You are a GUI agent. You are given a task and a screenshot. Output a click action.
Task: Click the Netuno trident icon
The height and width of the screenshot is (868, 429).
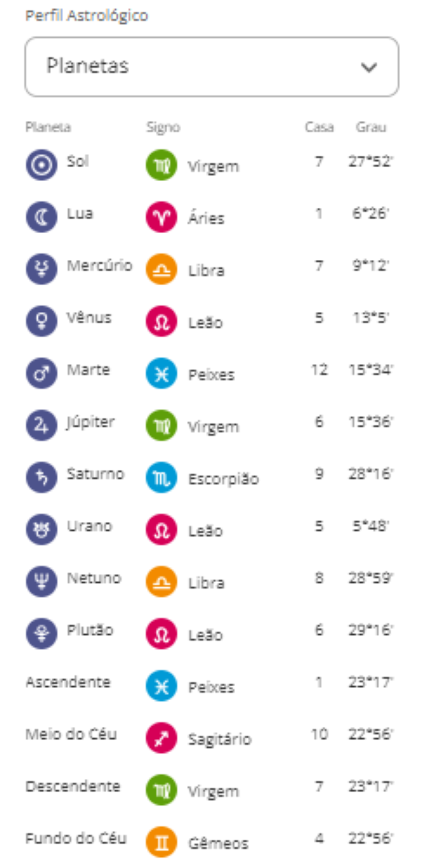[42, 581]
